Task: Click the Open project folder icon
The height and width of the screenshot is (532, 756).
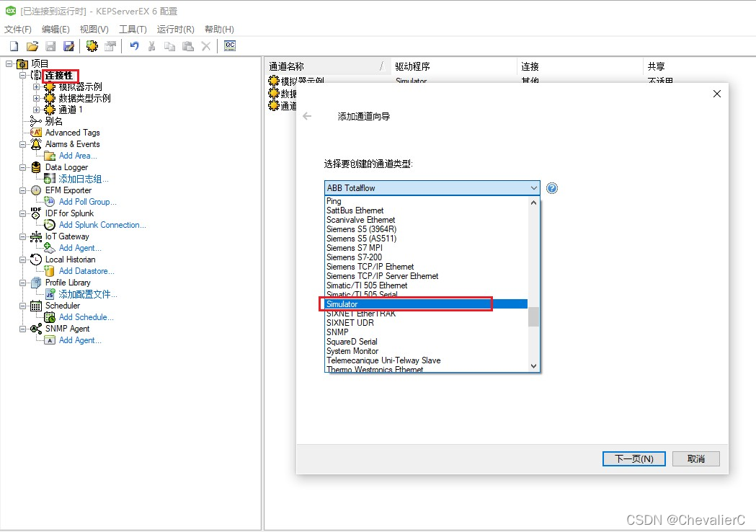Action: tap(32, 46)
